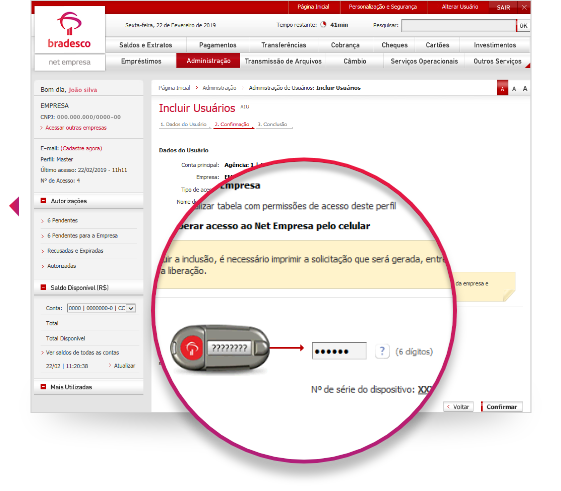The height and width of the screenshot is (491, 561).
Task: Collapse the Mais Utilizadas section
Action: pos(43,387)
